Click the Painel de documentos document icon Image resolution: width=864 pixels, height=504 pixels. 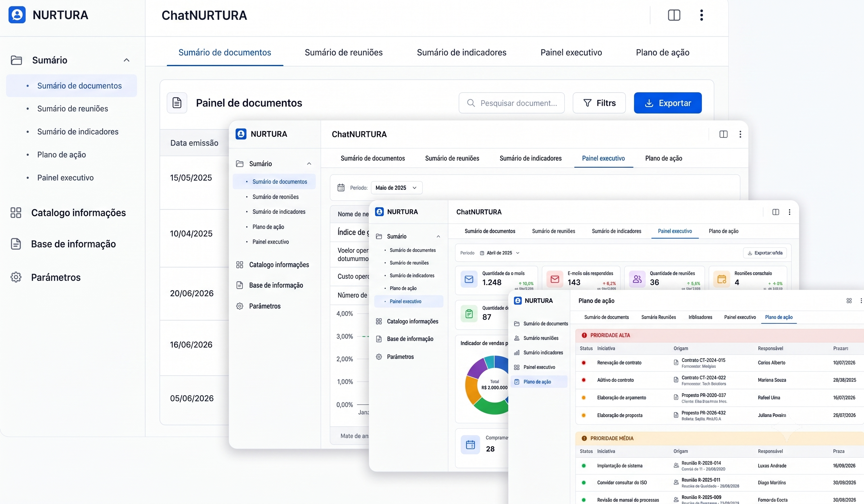[x=177, y=103]
